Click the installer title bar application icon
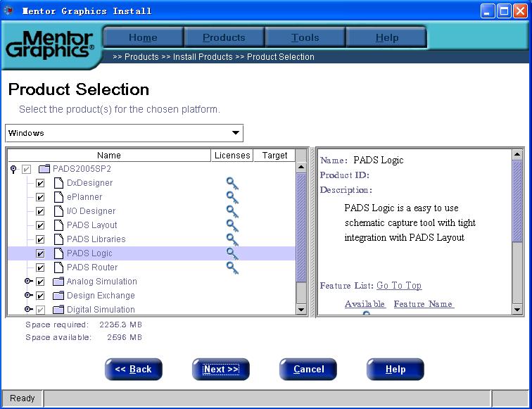Image resolution: width=532 pixels, height=409 pixels. pos(8,11)
